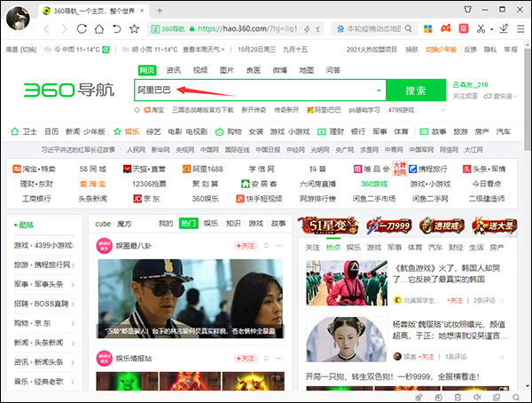This screenshot has width=532, height=403.
Task: Open the colorful grid apps icon
Action: (428, 29)
